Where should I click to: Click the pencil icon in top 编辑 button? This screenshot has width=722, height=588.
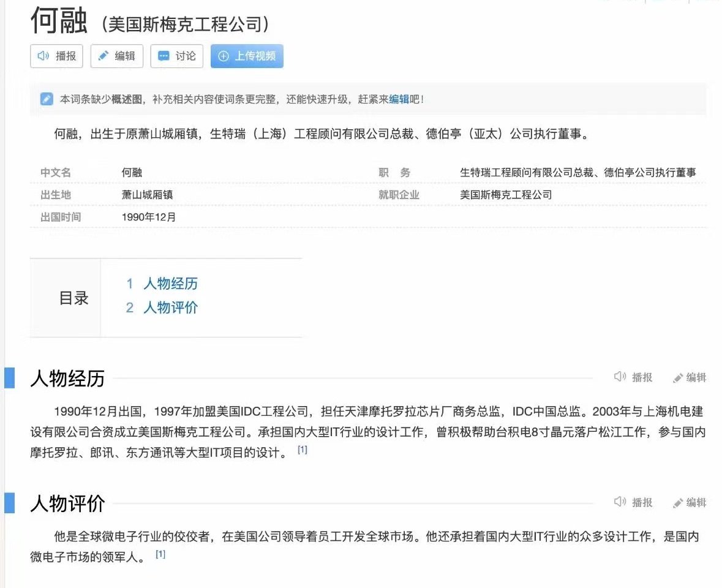point(103,56)
